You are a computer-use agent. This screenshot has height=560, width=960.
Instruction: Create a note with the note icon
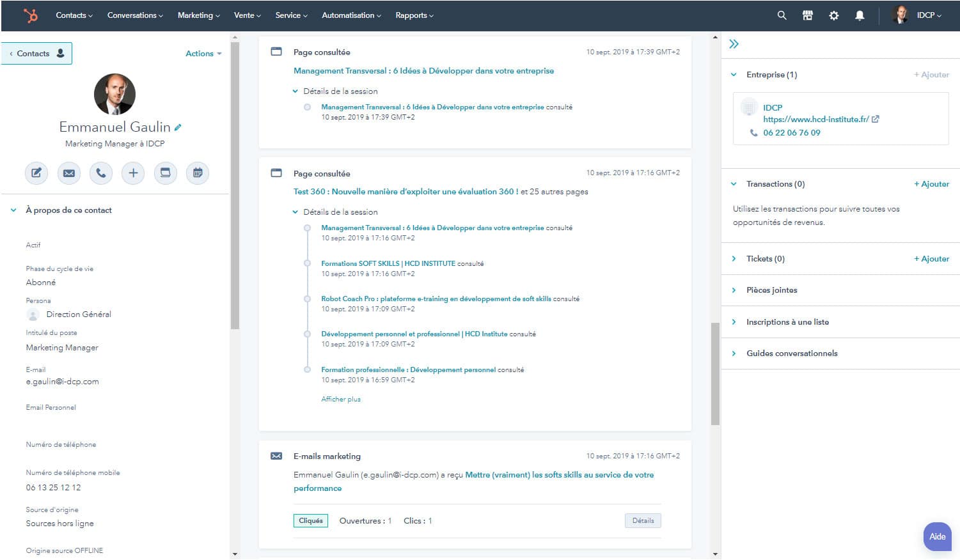click(x=36, y=173)
